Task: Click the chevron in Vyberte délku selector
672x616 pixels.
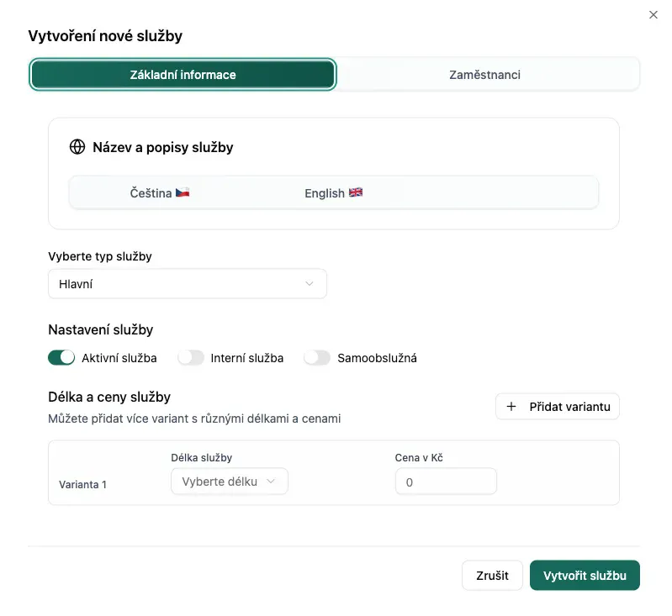Action: coord(271,482)
